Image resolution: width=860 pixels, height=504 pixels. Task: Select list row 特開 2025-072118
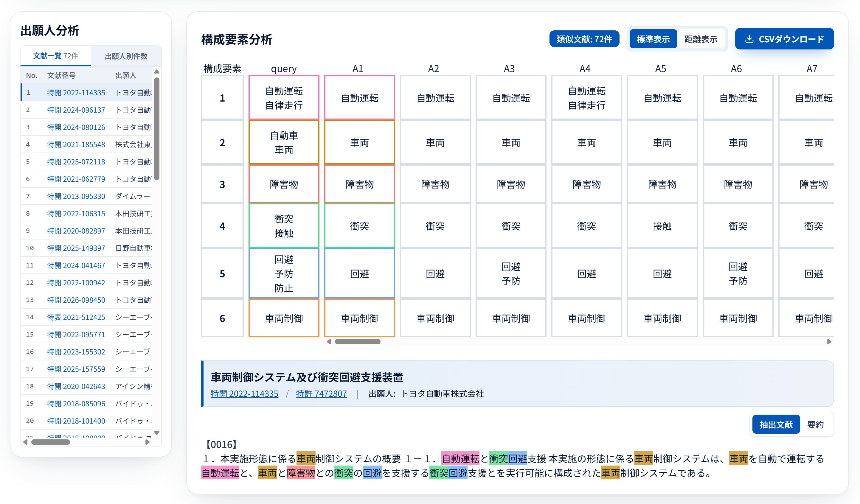coord(87,162)
